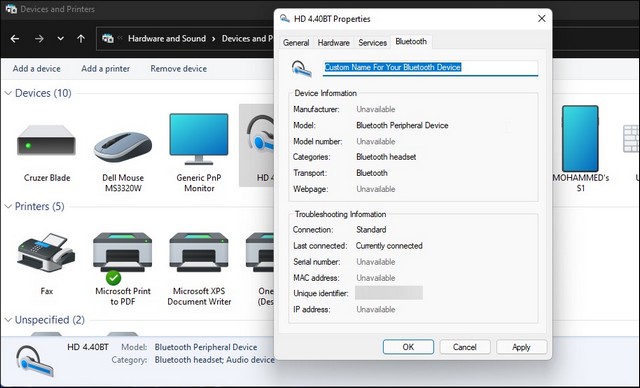This screenshot has height=388, width=640.
Task: Click Remove device in the toolbar
Action: (x=178, y=69)
